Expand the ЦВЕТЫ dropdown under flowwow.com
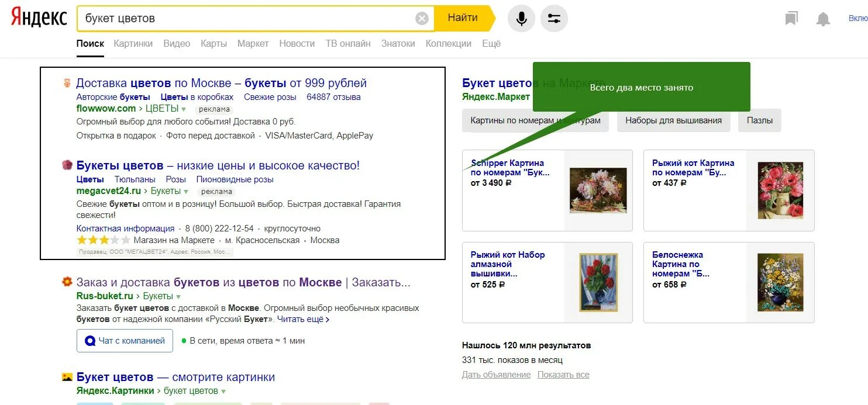 point(185,109)
